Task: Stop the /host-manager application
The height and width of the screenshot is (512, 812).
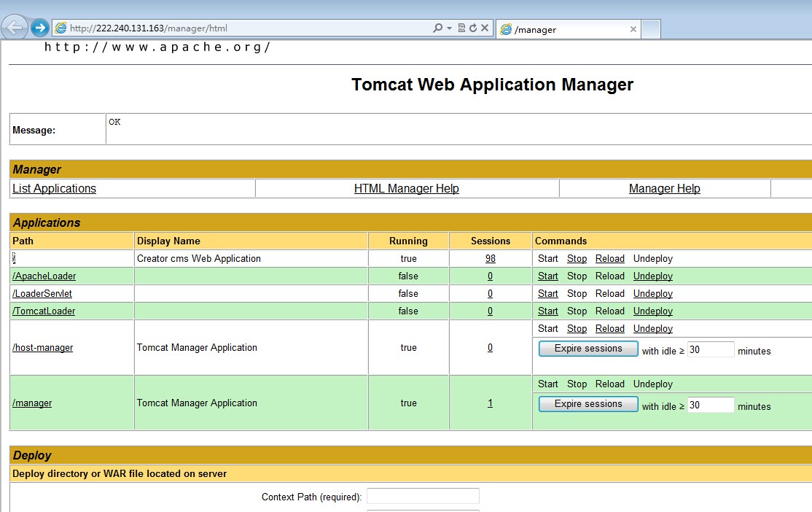Action: click(577, 328)
